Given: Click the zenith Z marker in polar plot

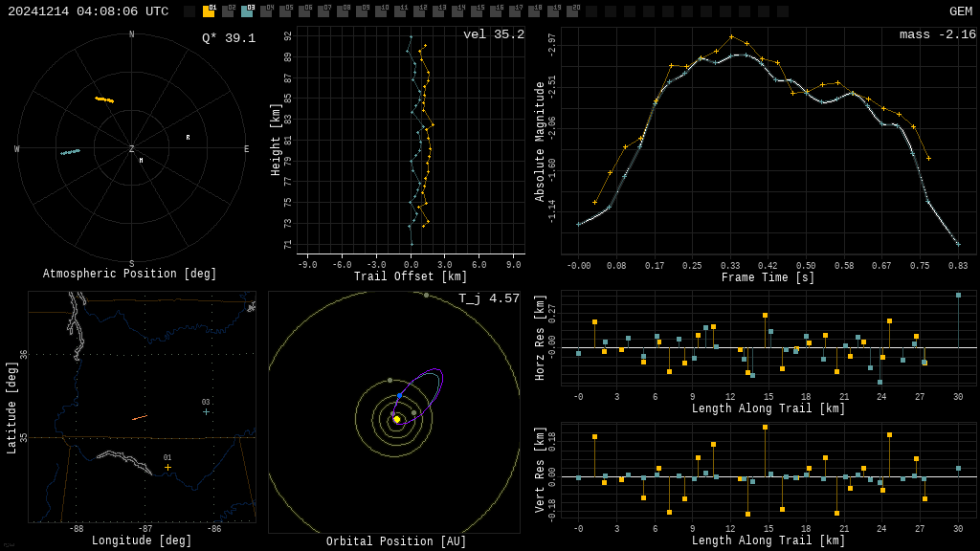Looking at the screenshot, I should [132, 149].
